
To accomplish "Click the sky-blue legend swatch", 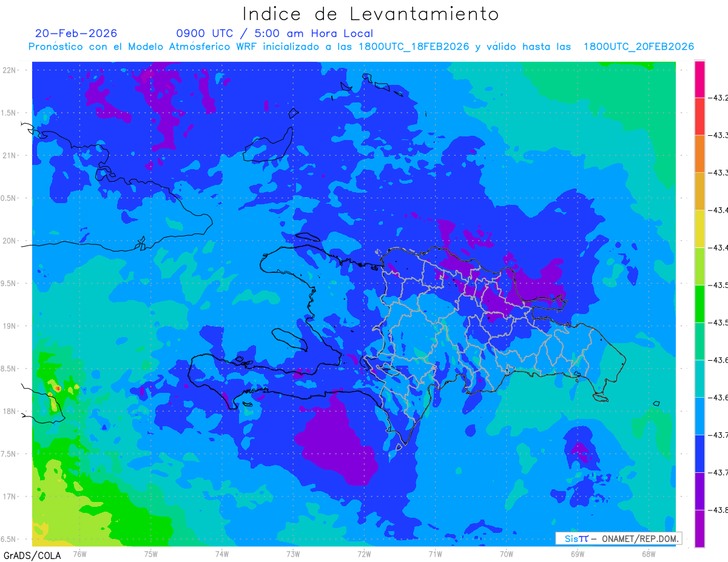I will click(x=699, y=416).
